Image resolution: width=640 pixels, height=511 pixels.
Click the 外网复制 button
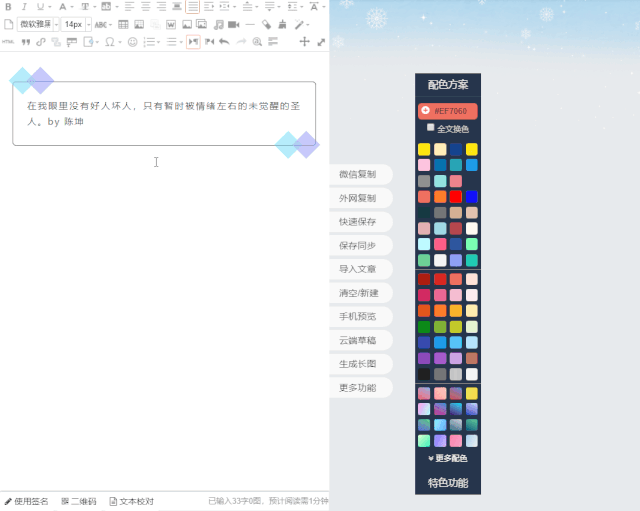360,198
